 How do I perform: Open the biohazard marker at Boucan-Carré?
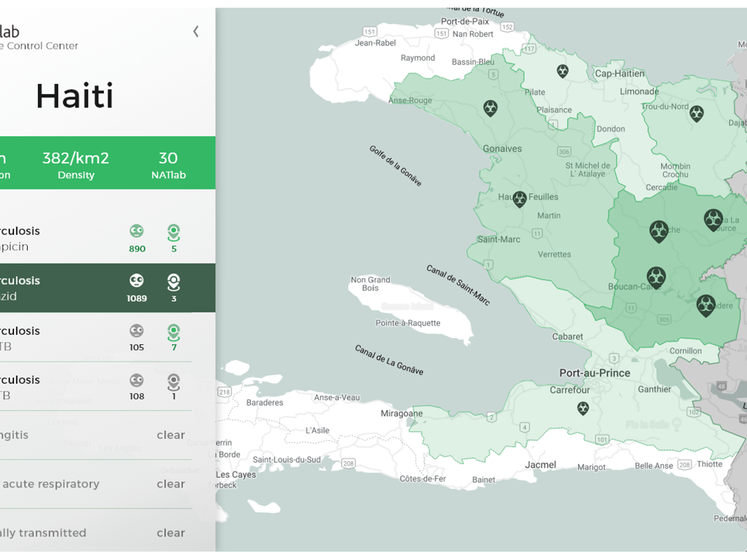656,277
